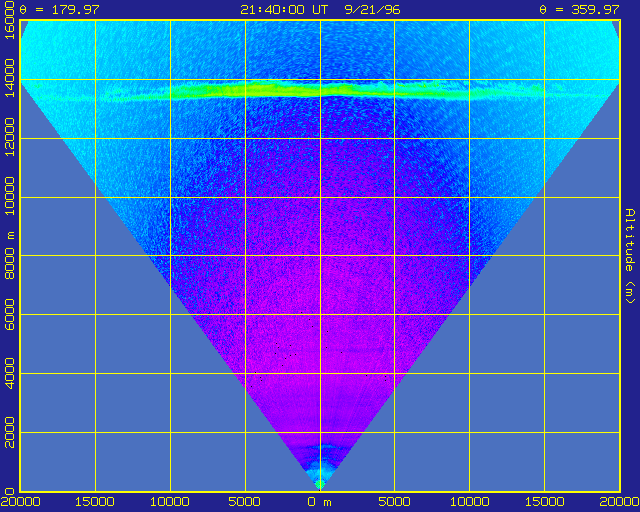The image size is (640, 512).
Task: Click the 6000 altitude tick label
Action: click(9, 314)
